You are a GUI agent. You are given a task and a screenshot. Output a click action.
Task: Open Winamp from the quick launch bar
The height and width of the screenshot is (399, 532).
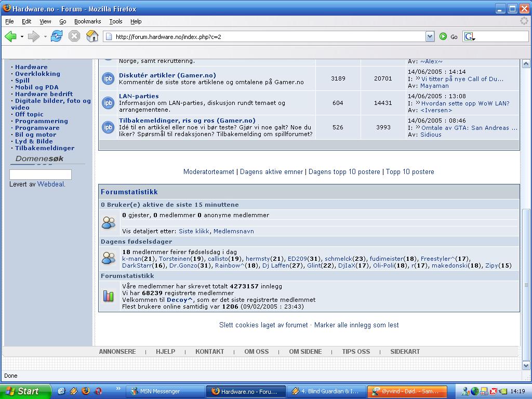click(74, 391)
